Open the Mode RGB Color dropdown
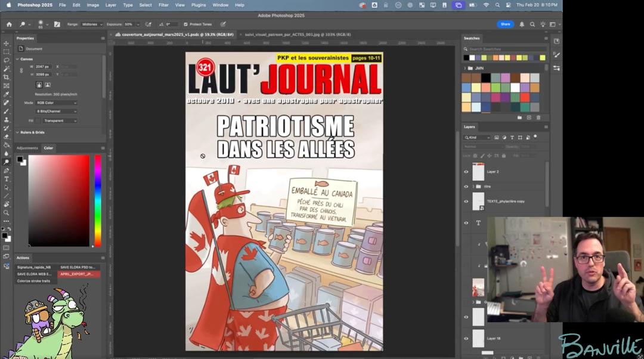 (x=56, y=103)
